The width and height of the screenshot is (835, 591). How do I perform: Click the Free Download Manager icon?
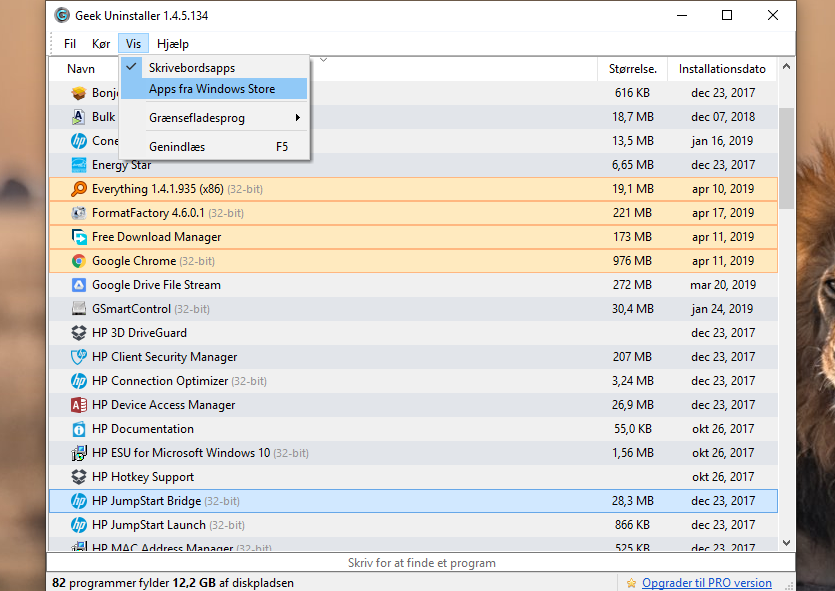[x=79, y=237]
